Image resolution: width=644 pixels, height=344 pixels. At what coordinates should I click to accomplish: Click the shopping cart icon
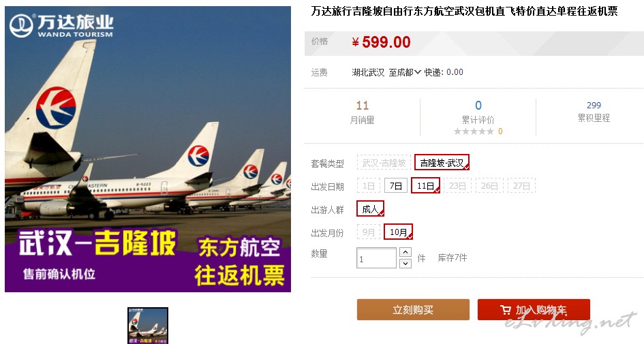click(506, 310)
